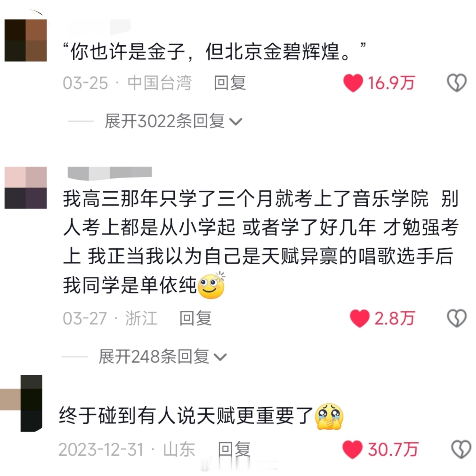The image size is (476, 476).
Task: Reply to the 2023-12-31 山东 comment
Action: [234, 449]
